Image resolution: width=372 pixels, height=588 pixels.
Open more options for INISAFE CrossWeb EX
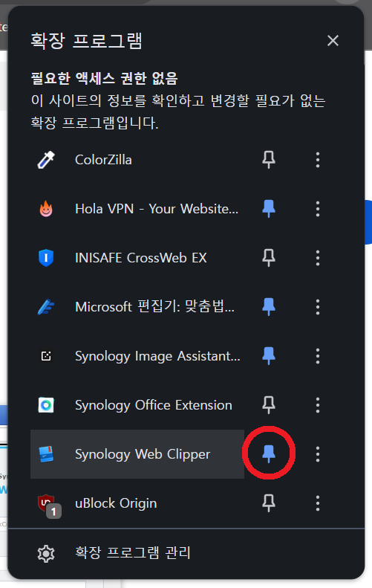(318, 258)
